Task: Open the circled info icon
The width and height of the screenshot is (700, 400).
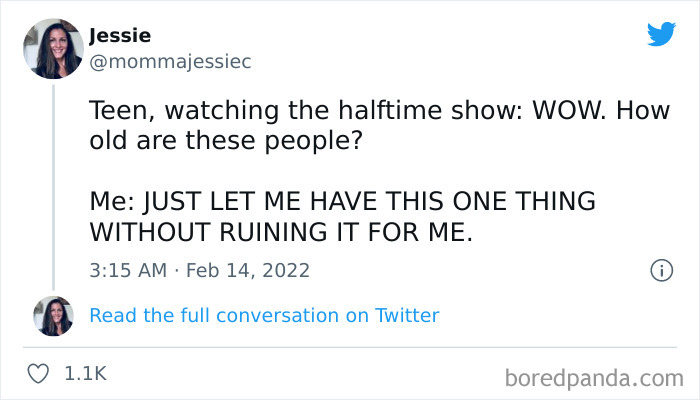Action: 660,269
